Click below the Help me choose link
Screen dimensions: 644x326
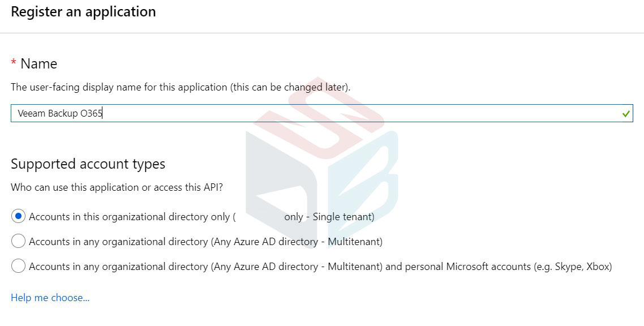pyautogui.click(x=50, y=314)
